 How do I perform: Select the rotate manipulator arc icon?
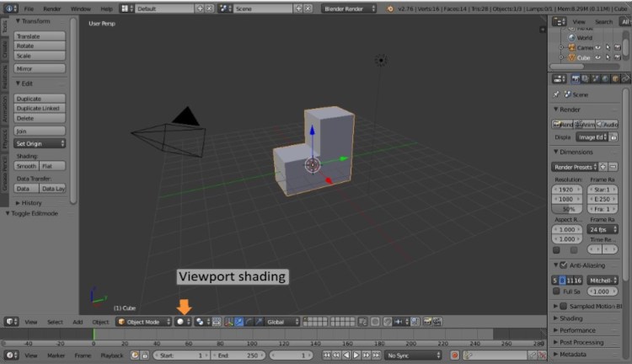click(x=249, y=322)
